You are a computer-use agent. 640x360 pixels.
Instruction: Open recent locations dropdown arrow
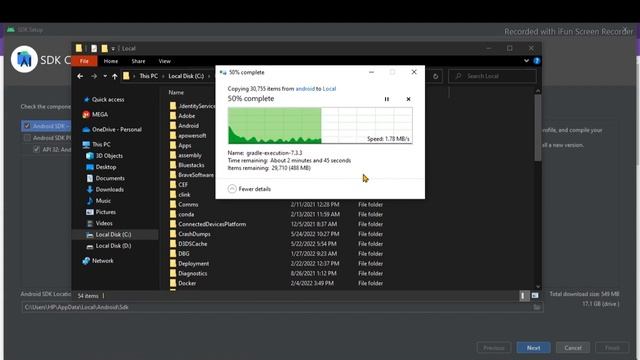pos(105,76)
